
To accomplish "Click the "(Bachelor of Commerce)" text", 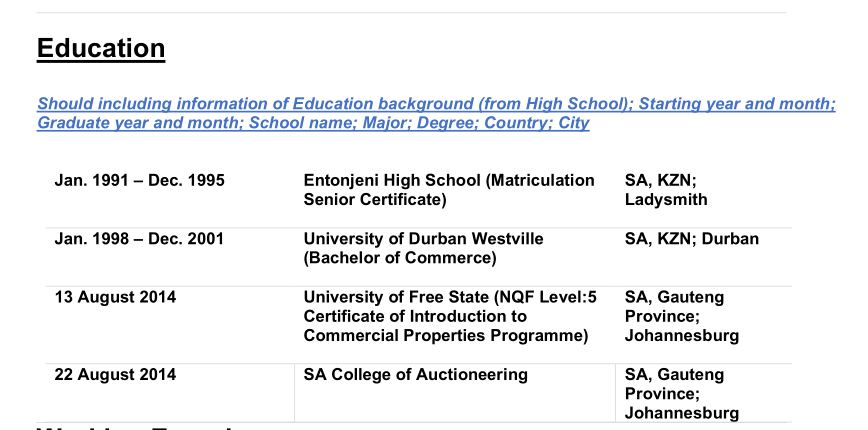I will click(x=400, y=258).
